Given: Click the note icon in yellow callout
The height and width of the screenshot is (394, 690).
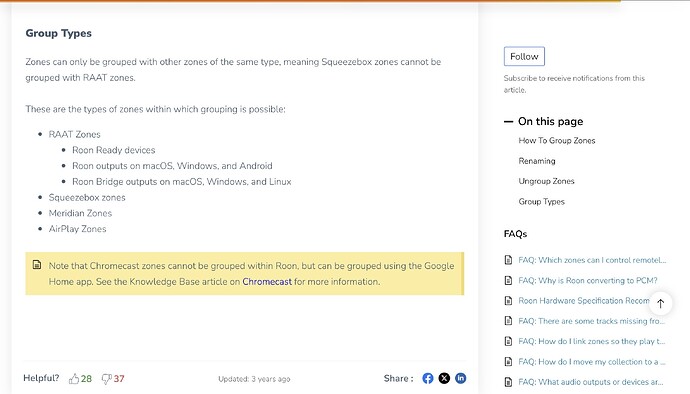Looking at the screenshot, I should pos(37,265).
